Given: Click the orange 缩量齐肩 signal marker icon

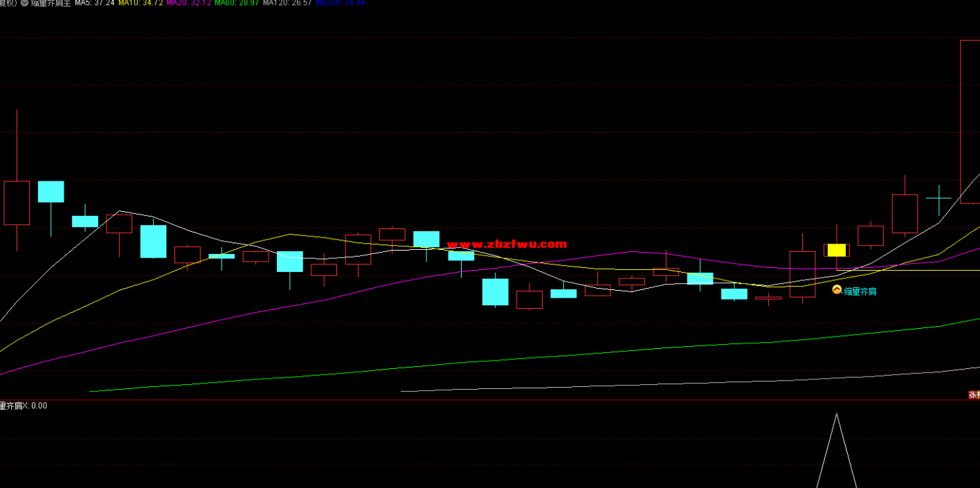Looking at the screenshot, I should click(837, 291).
